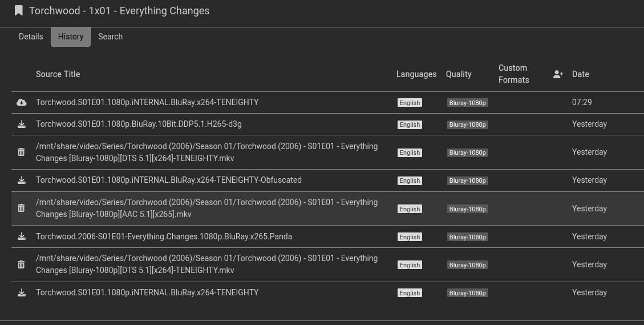Click the download icon for the d3g release
Image resolution: width=644 pixels, height=325 pixels.
(x=21, y=125)
